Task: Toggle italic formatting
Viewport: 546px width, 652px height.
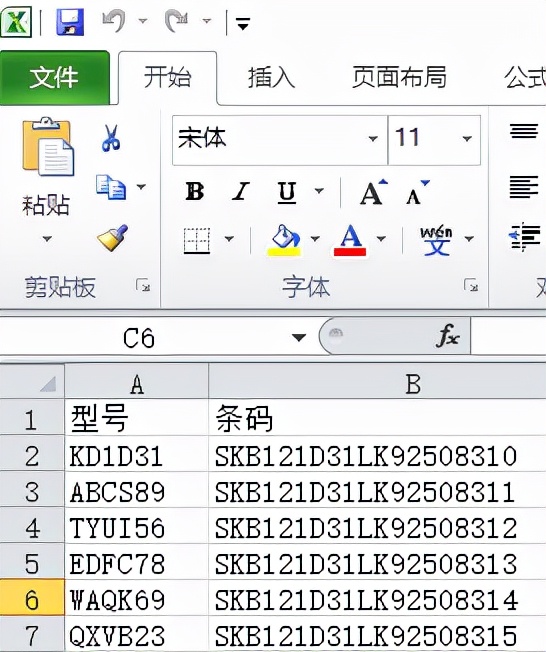Action: click(x=240, y=192)
